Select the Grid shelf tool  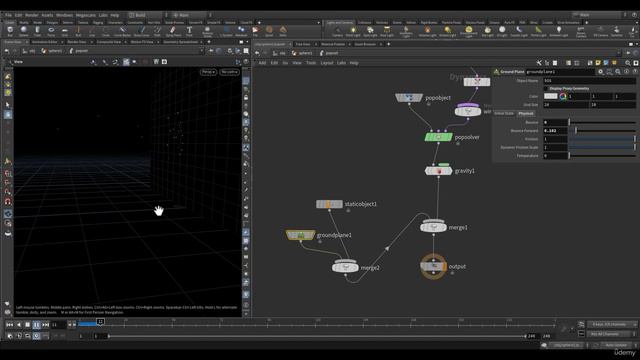pos(64,31)
